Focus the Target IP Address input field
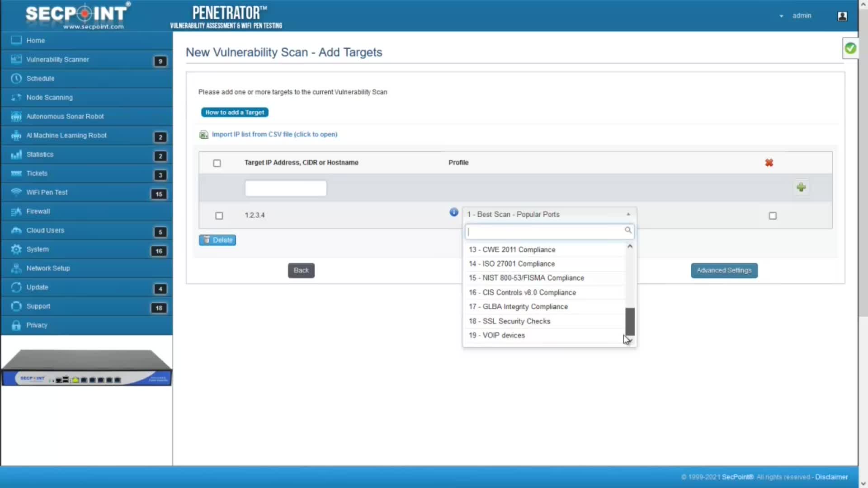 point(286,188)
